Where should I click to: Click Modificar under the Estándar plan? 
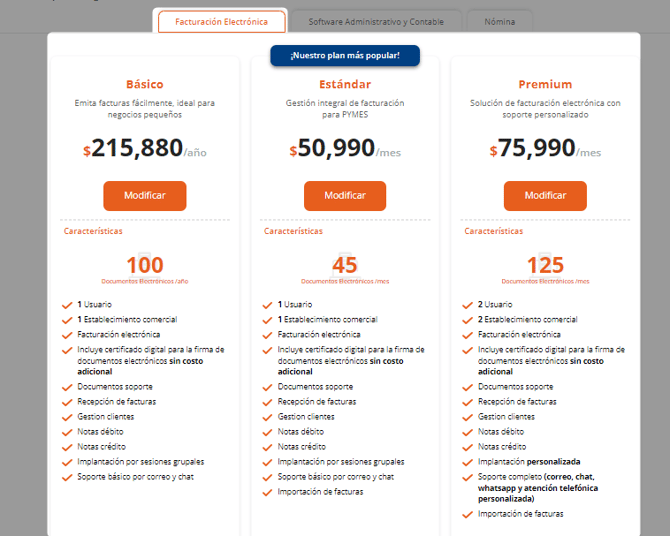pyautogui.click(x=345, y=196)
